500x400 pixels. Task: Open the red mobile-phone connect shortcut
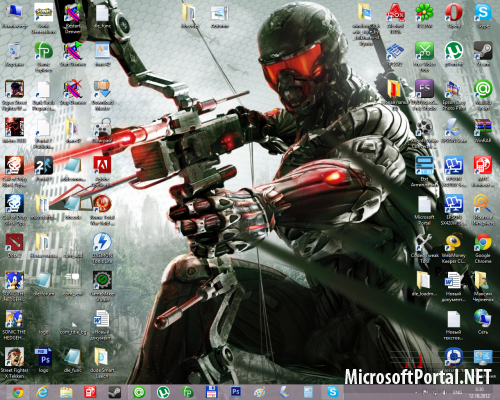[483, 170]
